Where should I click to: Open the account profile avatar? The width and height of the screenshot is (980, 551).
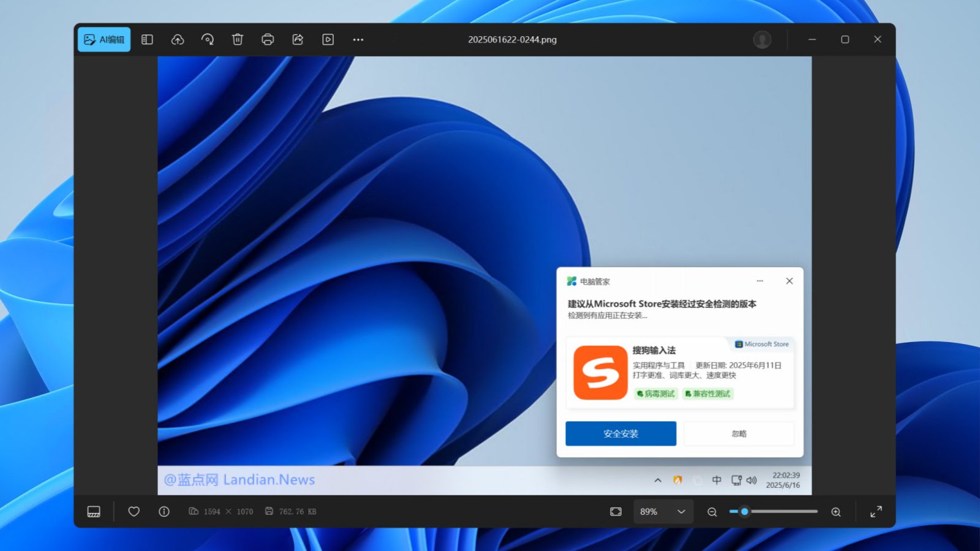[762, 40]
